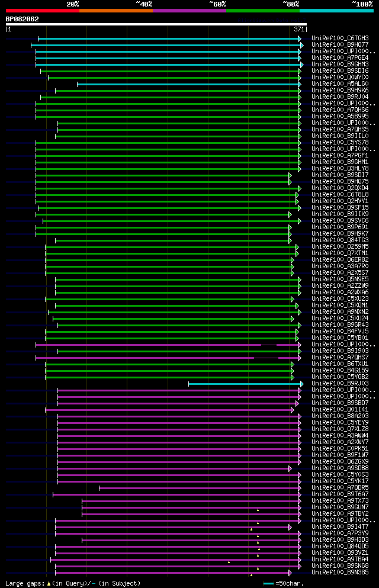The image size is (379, 588).
Task: Select label UniRef100_Q3HLY8
Action: pyautogui.click(x=340, y=168)
